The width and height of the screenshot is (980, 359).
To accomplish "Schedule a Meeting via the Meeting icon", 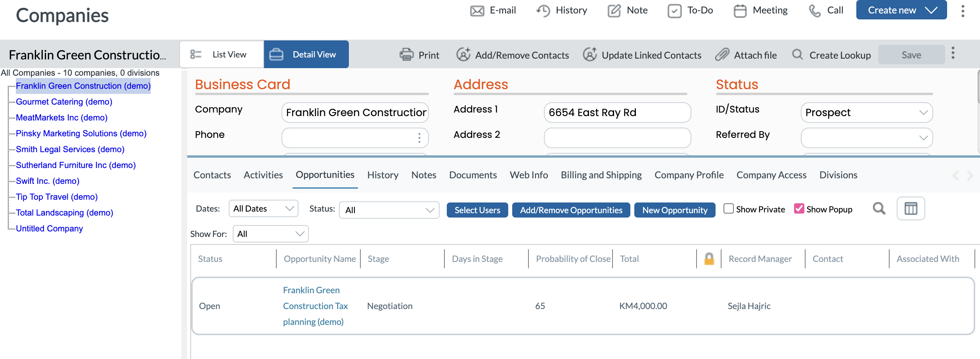I will (739, 10).
